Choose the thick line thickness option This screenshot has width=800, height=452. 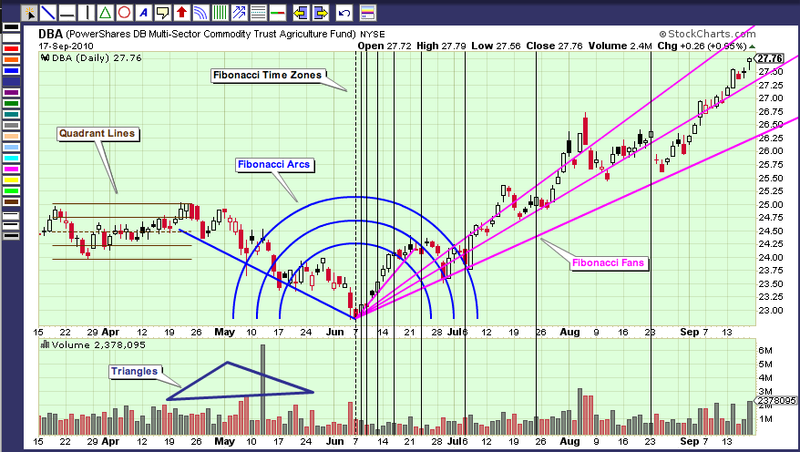(11, 236)
